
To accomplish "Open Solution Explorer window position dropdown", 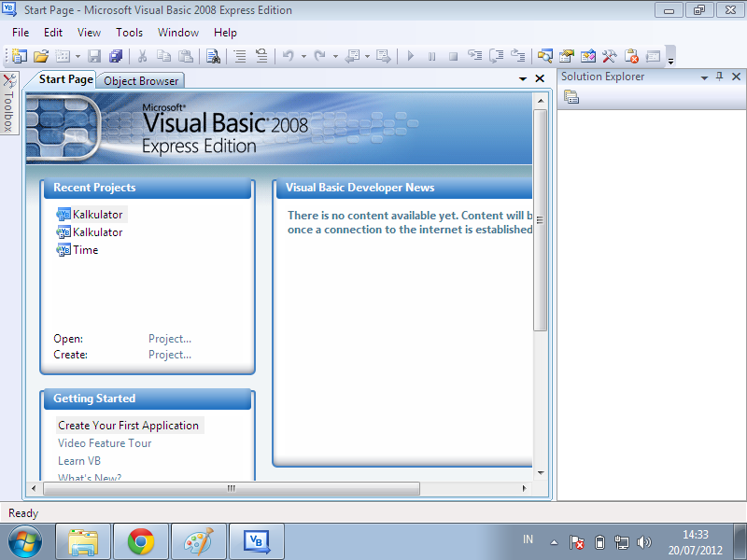I will 704,77.
